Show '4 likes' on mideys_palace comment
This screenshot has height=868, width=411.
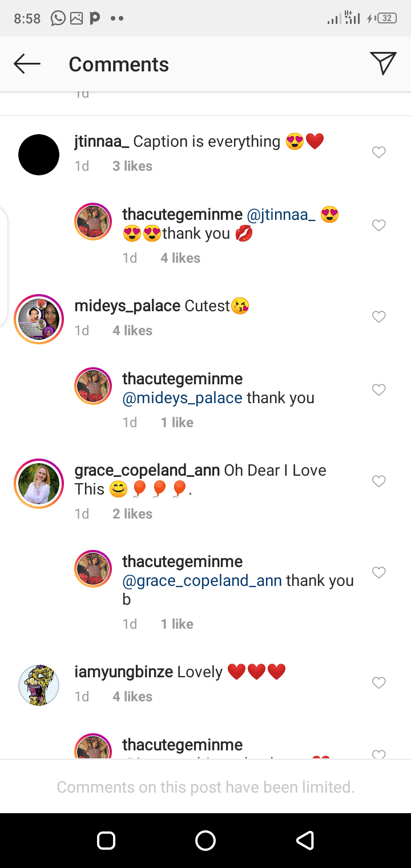pos(132,331)
